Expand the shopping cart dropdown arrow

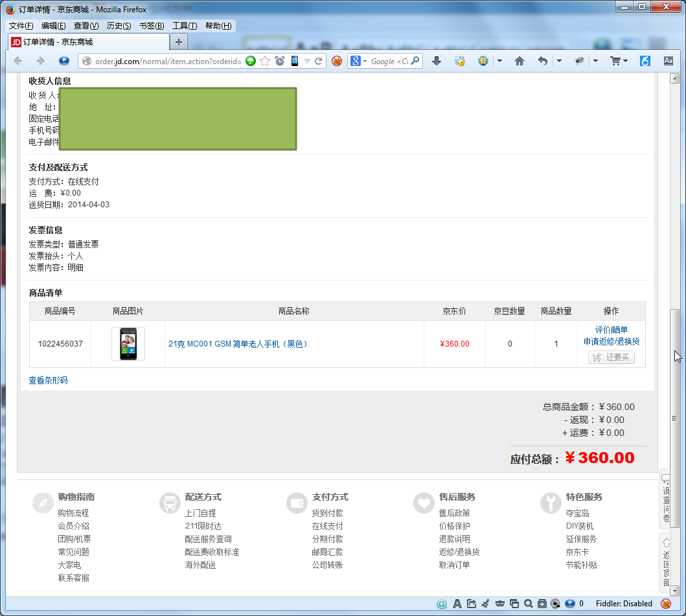click(625, 62)
